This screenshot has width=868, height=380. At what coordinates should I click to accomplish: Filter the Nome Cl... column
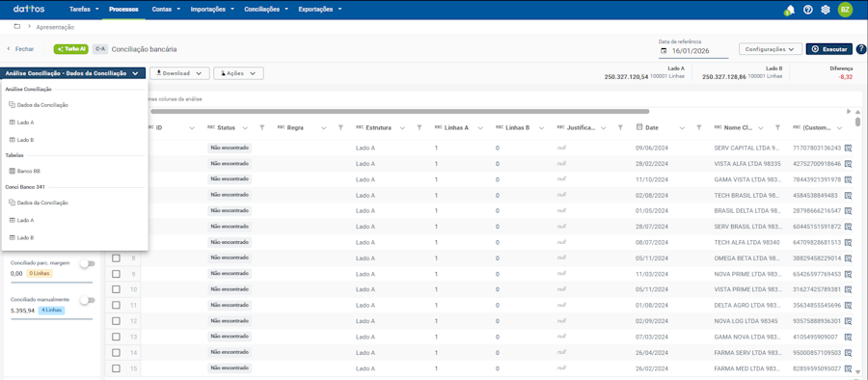click(x=777, y=128)
